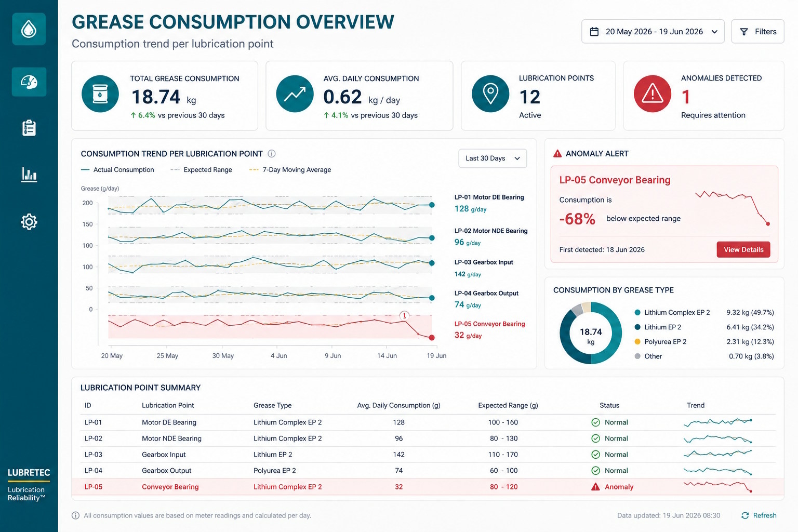The width and height of the screenshot is (798, 532).
Task: Click Conveyor Bearing in LP-05 row
Action: (x=170, y=487)
